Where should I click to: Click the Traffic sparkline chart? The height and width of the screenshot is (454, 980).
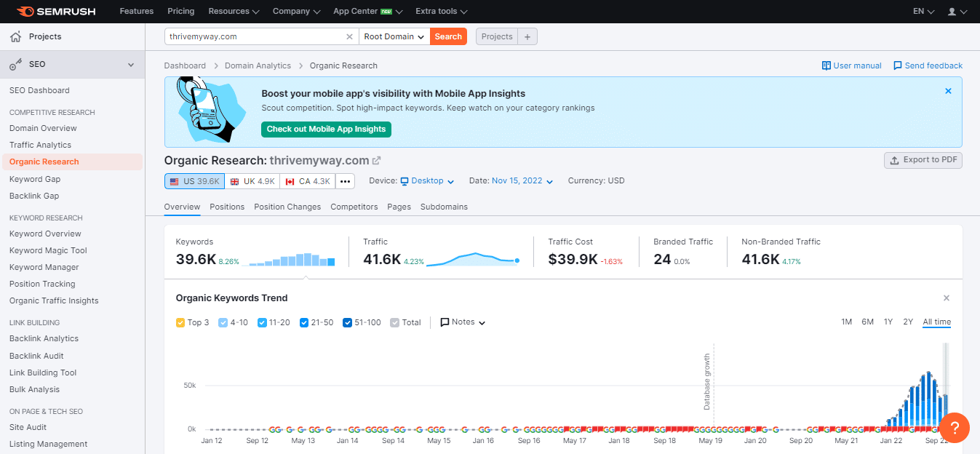[x=473, y=260]
